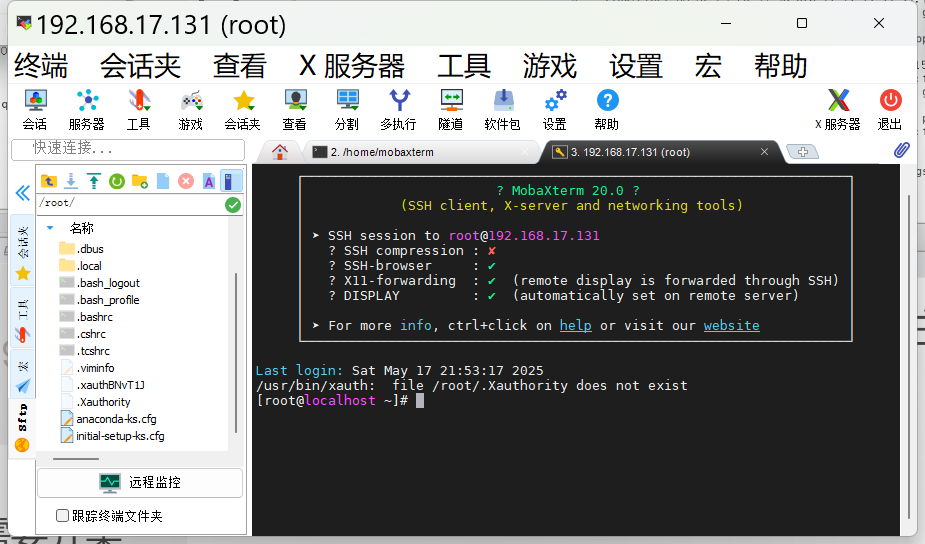The image size is (925, 544).
Task: Enable 跟踪终端文件夹 checkbox
Action: point(63,516)
